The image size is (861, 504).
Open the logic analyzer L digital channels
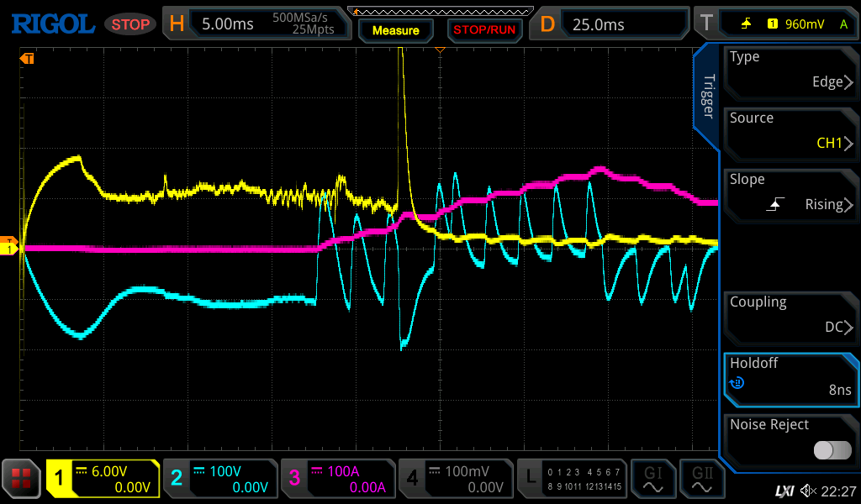pos(573,479)
